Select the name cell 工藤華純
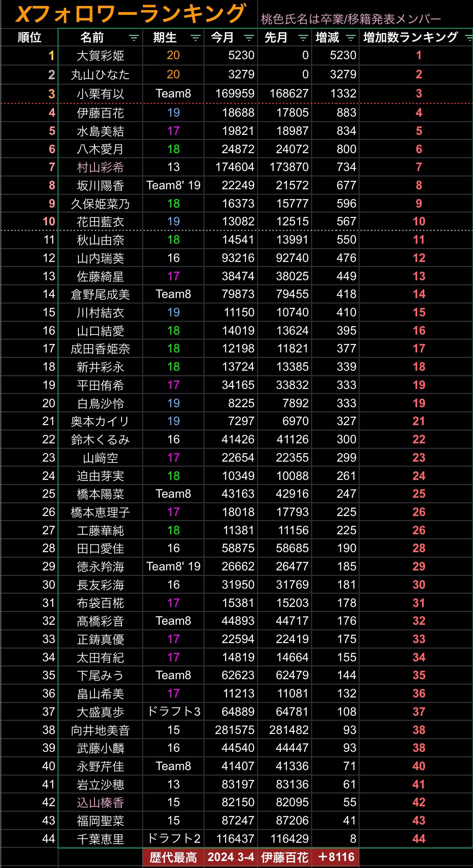This screenshot has width=473, height=868. point(100,530)
